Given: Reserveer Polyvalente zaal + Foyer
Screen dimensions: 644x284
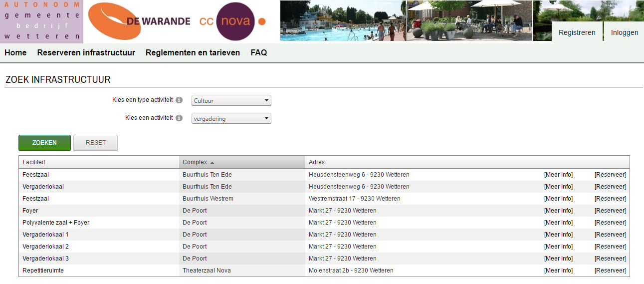Looking at the screenshot, I should (610, 223).
